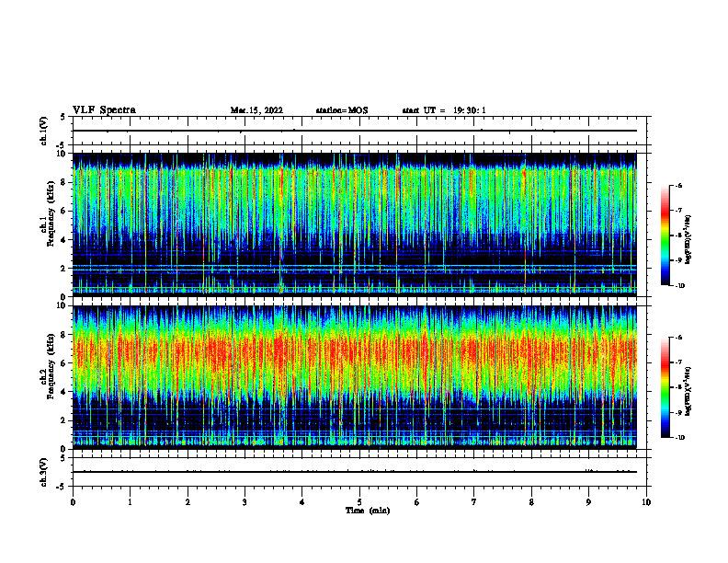
Task: Click time axis tick label "9"
Action: (x=588, y=502)
